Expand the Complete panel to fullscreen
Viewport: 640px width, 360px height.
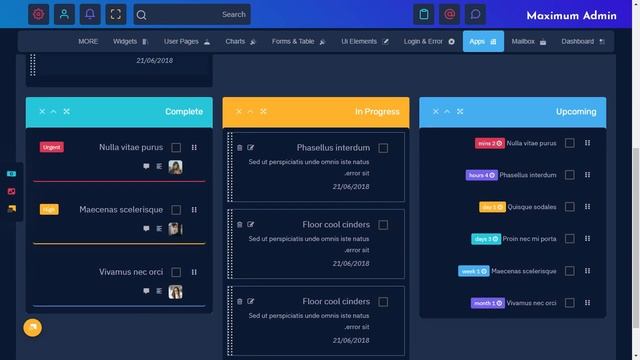tap(67, 111)
